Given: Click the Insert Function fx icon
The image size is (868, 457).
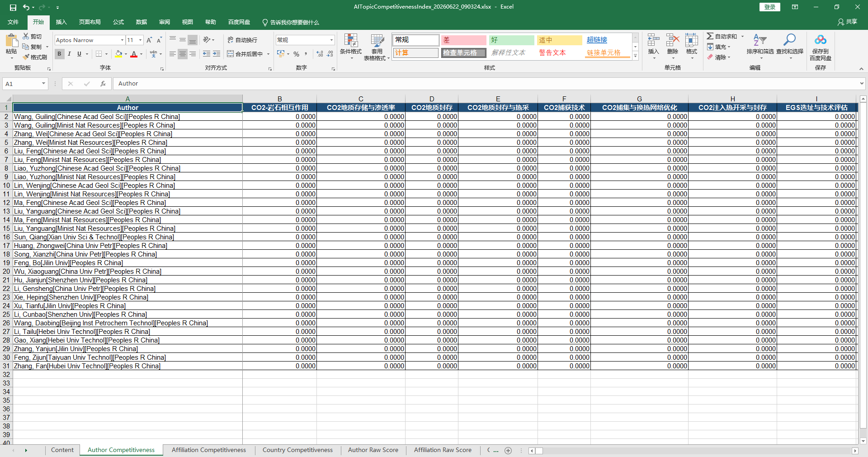Looking at the screenshot, I should (x=103, y=84).
